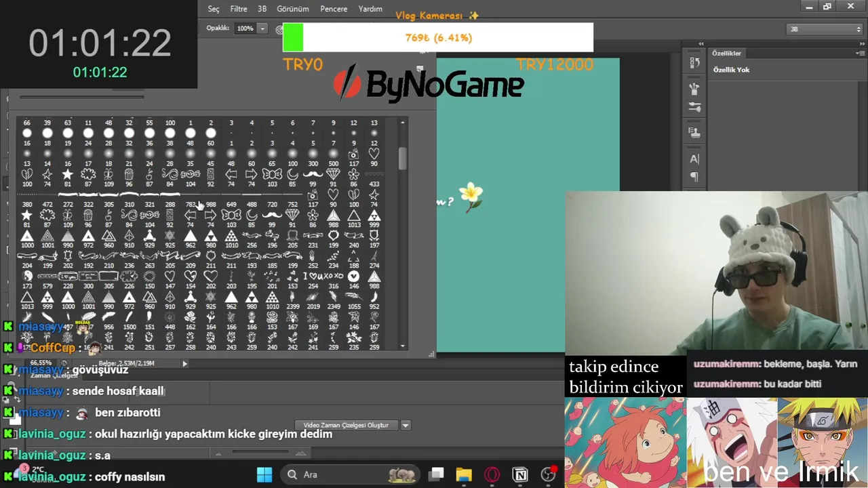Select the heart-in-circle brush labeled 146
868x488 pixels.
(353, 280)
